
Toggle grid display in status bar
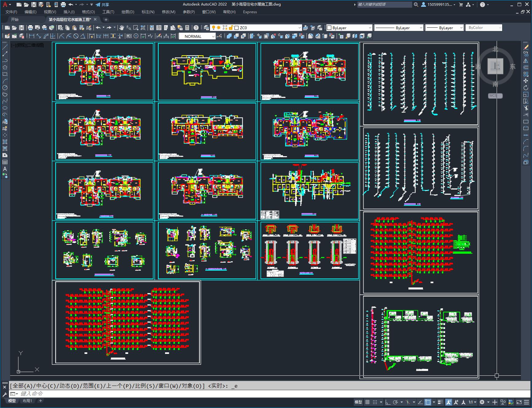click(x=367, y=402)
